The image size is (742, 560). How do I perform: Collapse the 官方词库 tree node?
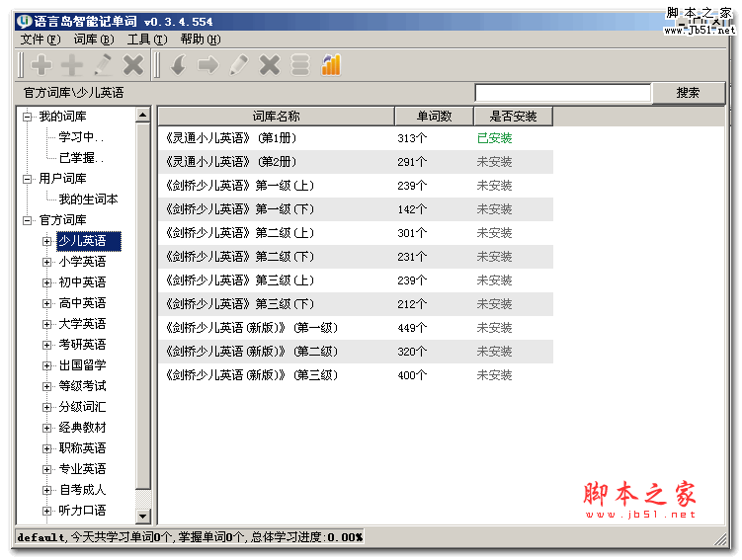[28, 220]
